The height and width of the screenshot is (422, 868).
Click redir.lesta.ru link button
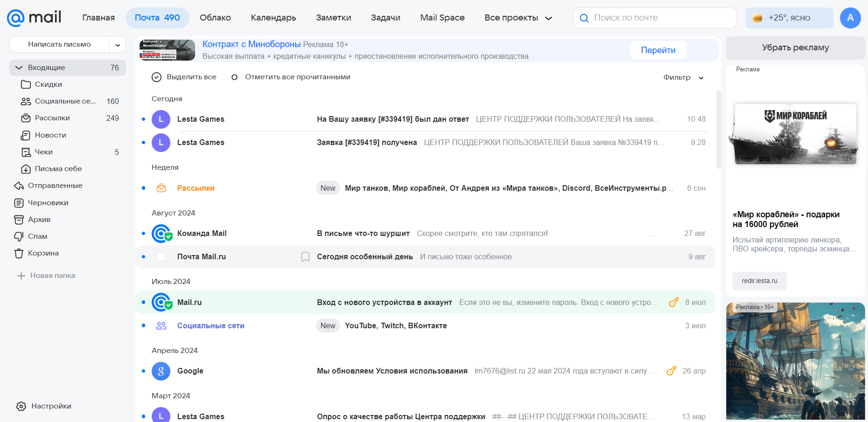click(759, 281)
